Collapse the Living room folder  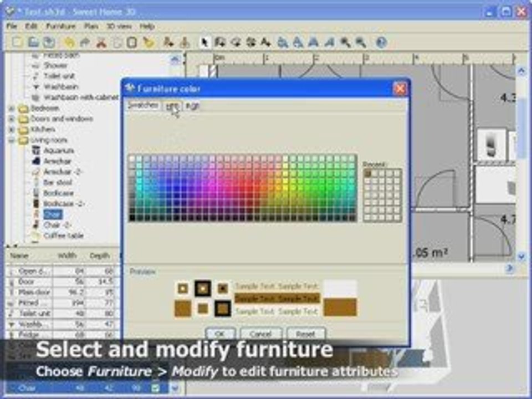click(12, 140)
